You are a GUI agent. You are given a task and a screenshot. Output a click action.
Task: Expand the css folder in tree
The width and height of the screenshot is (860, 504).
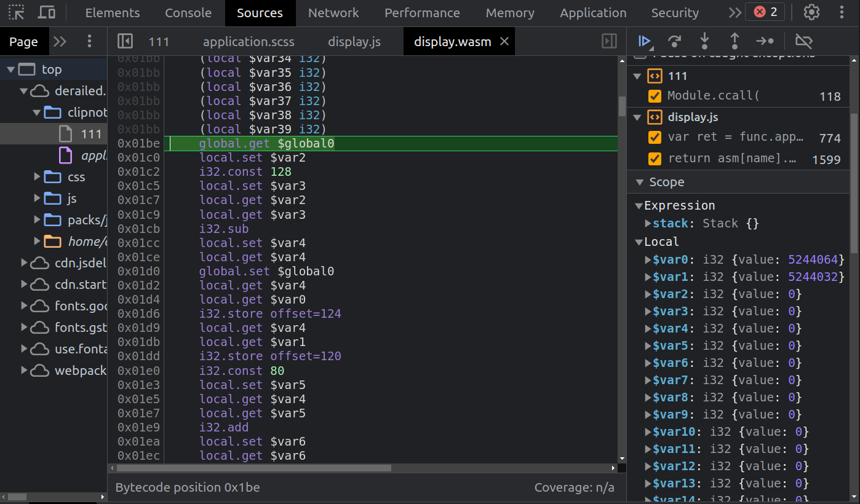(38, 177)
